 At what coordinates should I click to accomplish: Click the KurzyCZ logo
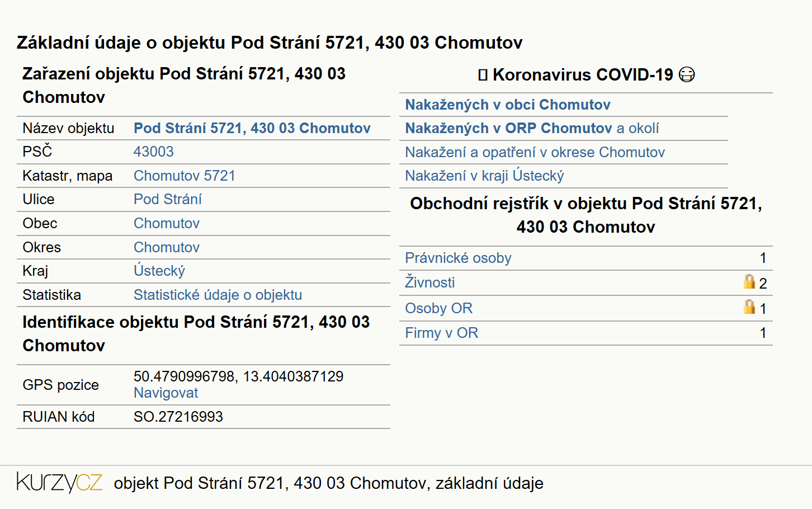[59, 482]
